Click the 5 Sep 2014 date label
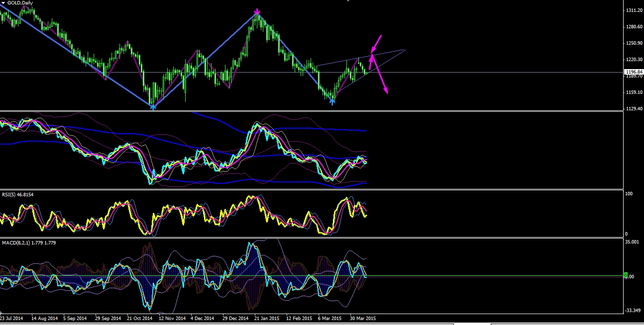This screenshot has height=325, width=644. pyautogui.click(x=75, y=318)
